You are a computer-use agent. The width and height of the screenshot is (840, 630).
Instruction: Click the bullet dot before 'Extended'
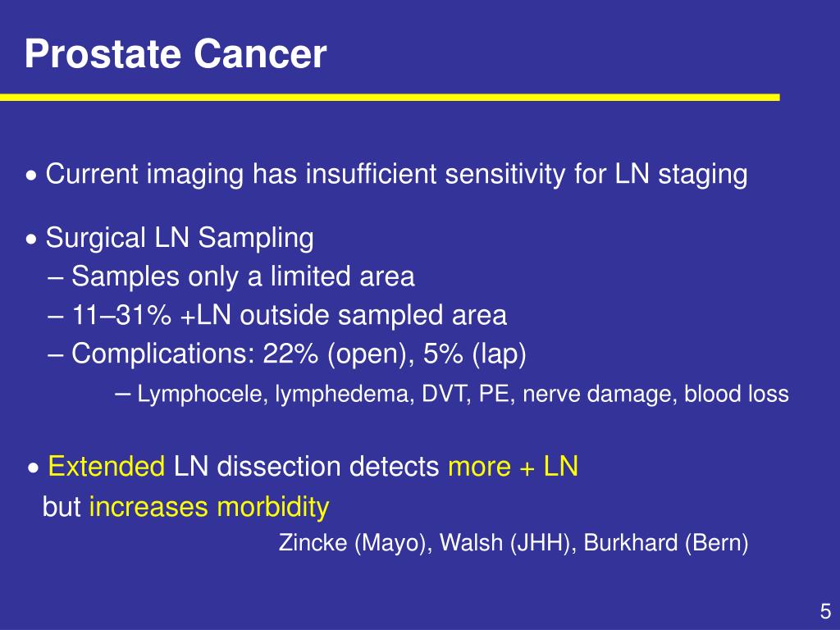click(34, 468)
